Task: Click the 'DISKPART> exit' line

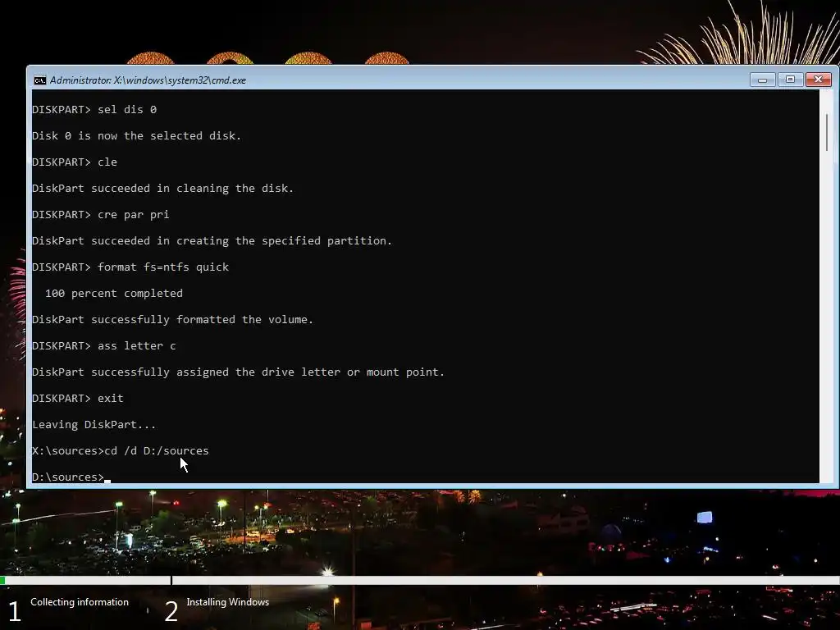Action: pos(78,399)
